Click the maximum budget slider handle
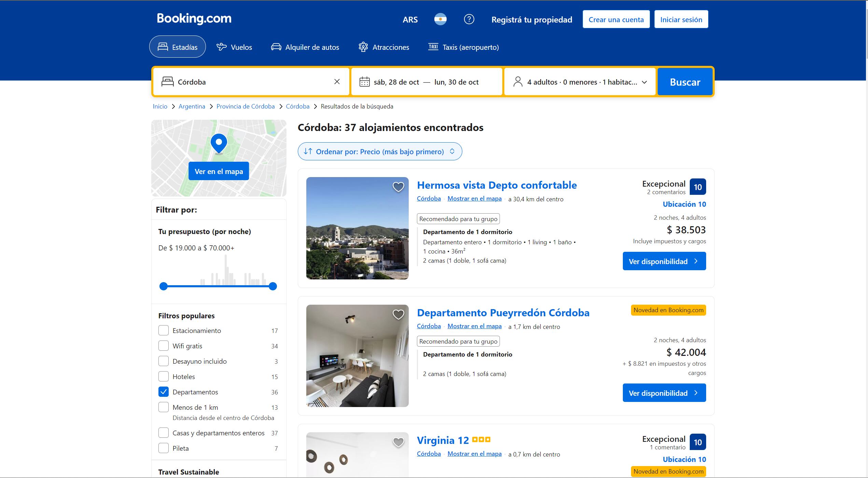This screenshot has width=868, height=478. click(x=272, y=286)
